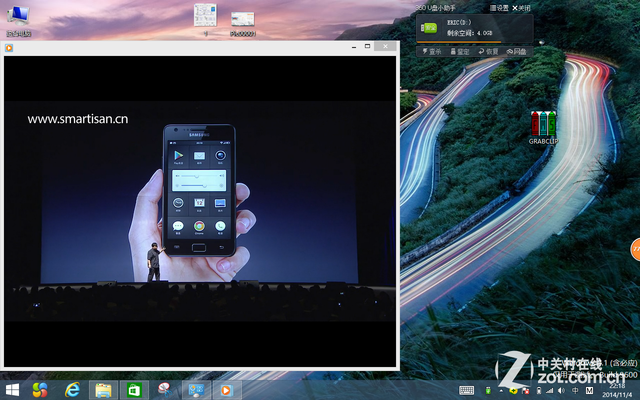640x400 pixels.
Task: Launch the colorful four-petal app on taskbar
Action: click(40, 390)
